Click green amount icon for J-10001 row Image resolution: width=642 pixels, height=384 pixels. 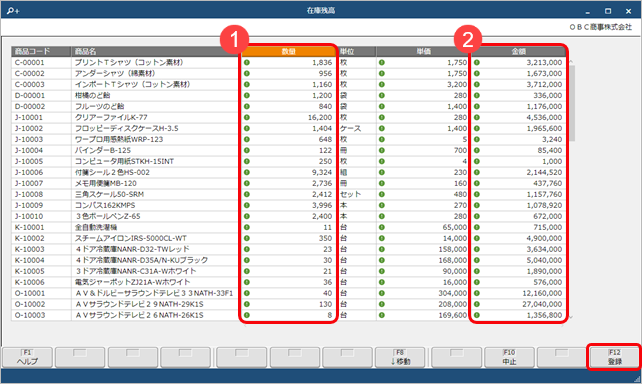pos(477,117)
